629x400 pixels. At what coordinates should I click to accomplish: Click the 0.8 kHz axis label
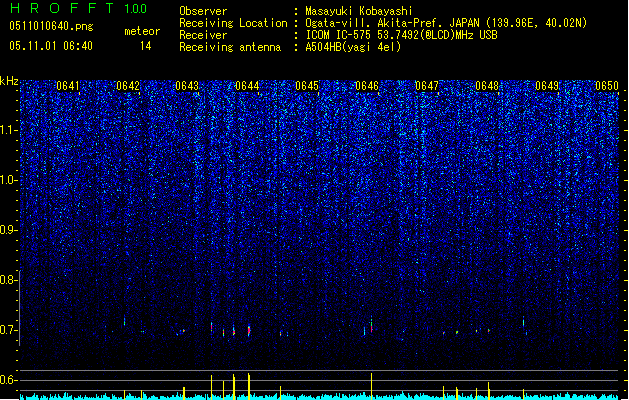click(9, 280)
